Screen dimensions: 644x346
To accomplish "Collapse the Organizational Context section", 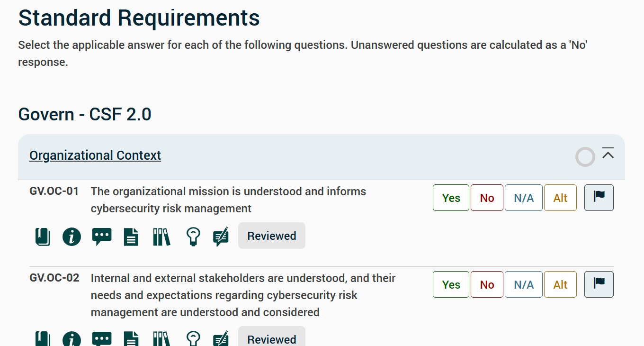I will pyautogui.click(x=608, y=153).
